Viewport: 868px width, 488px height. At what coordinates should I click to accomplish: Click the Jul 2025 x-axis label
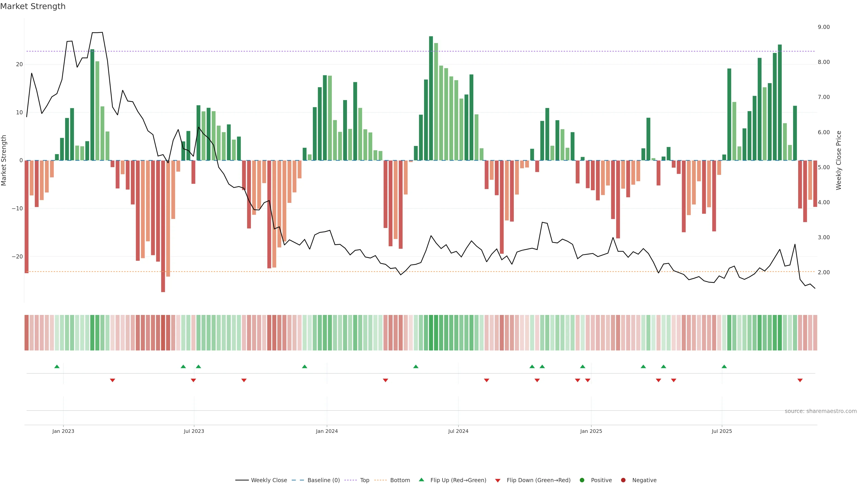pos(722,431)
